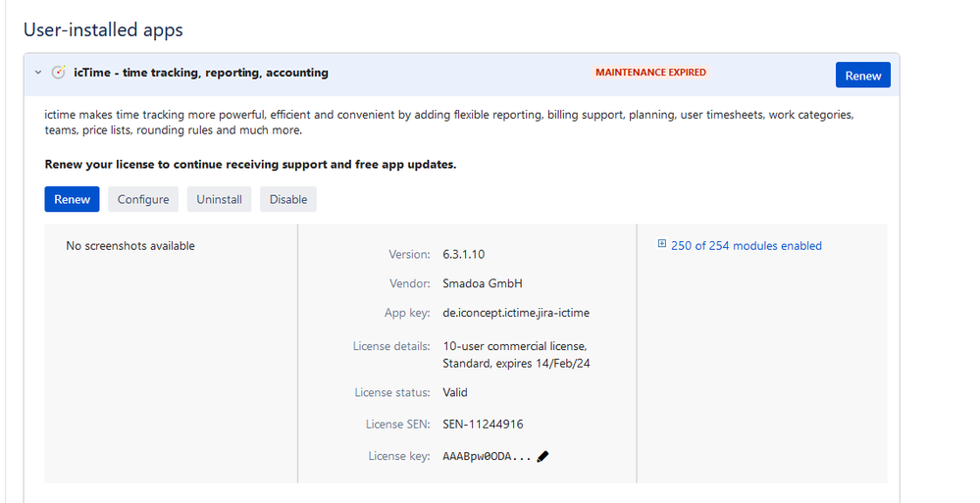This screenshot has height=503, width=980.
Task: Open 250 of 254 modules enabled link
Action: click(747, 245)
